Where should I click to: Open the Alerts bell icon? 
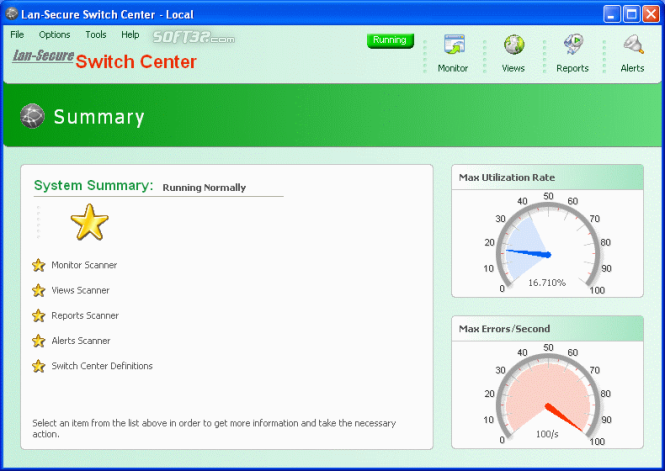tap(633, 45)
